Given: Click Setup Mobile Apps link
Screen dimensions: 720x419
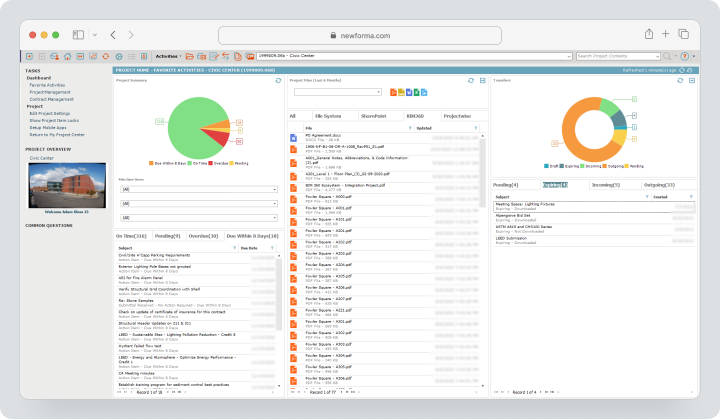Looking at the screenshot, I should click(48, 128).
